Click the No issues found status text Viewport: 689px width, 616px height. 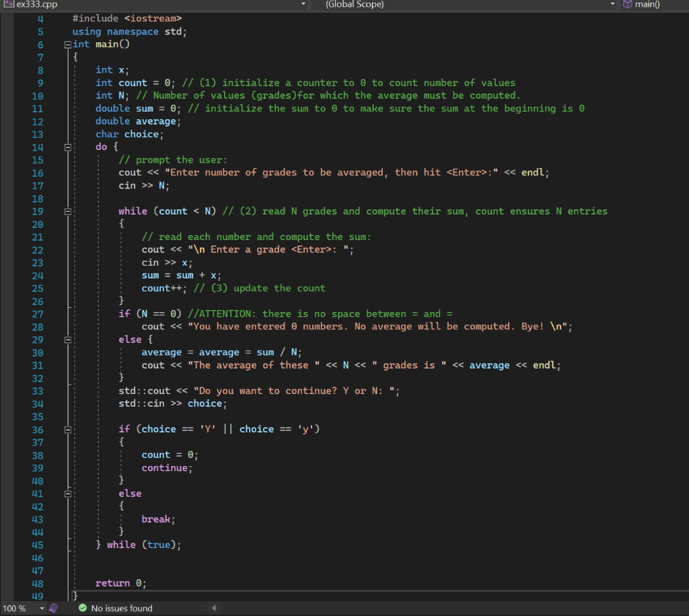(122, 608)
